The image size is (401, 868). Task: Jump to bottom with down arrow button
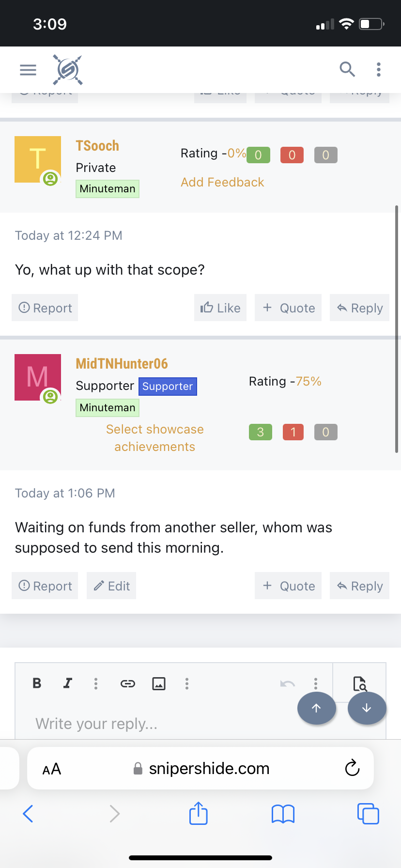pyautogui.click(x=367, y=708)
